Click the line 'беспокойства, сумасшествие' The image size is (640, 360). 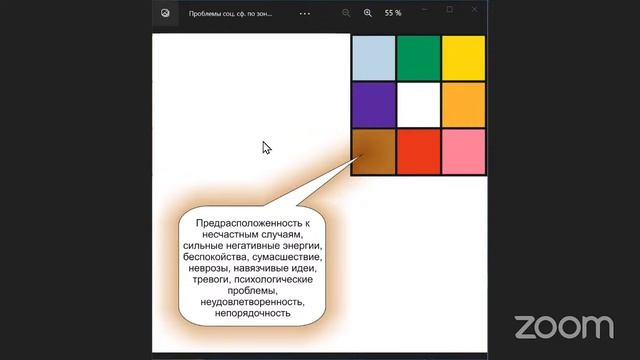click(x=252, y=257)
